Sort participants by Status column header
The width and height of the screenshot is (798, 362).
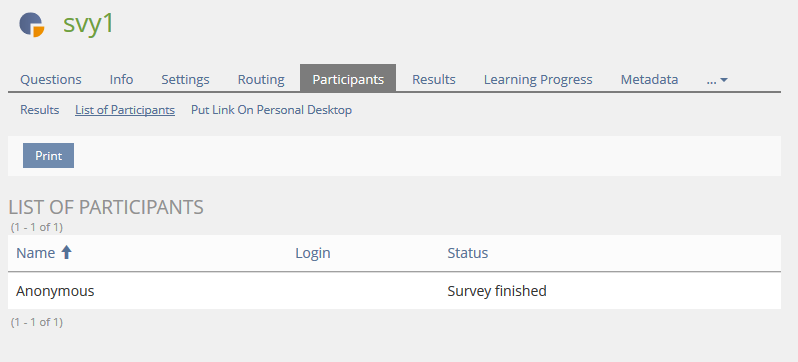(468, 253)
